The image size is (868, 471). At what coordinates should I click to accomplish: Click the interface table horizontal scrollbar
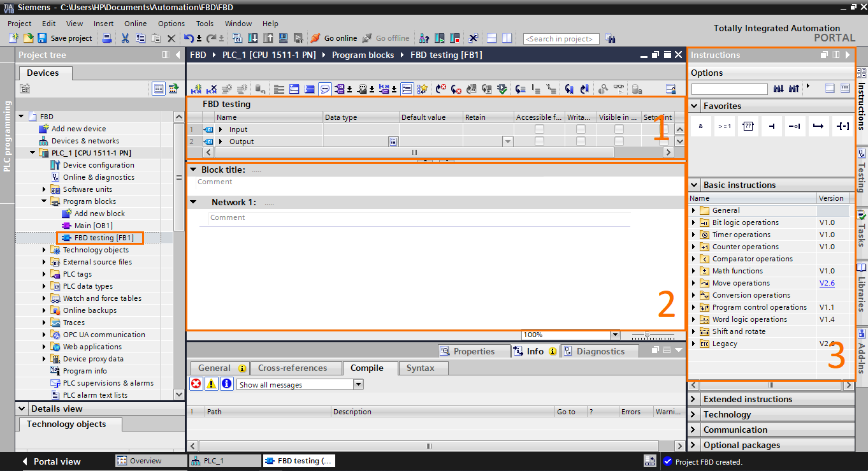[414, 152]
